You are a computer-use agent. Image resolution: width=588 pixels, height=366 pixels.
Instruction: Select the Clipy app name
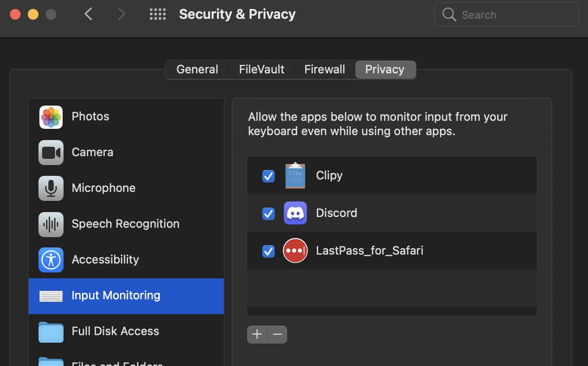[329, 176]
